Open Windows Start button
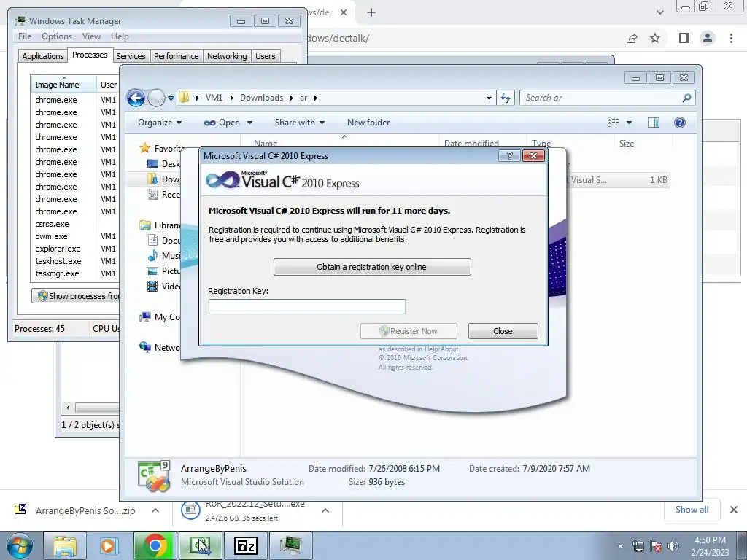The width and height of the screenshot is (747, 560). click(20, 545)
